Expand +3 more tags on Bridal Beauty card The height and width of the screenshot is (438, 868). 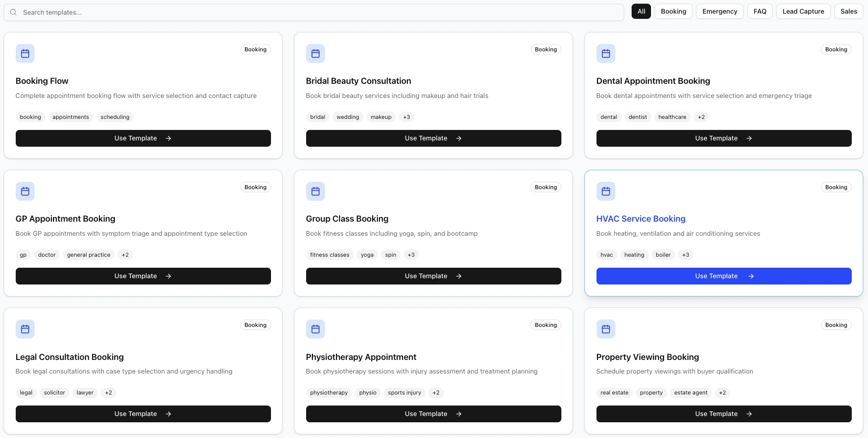coord(407,117)
